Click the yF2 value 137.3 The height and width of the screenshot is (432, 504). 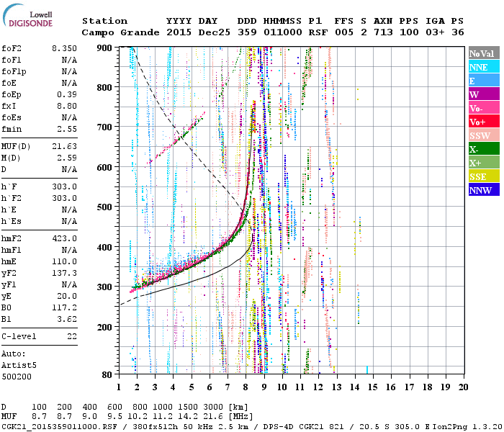click(64, 273)
